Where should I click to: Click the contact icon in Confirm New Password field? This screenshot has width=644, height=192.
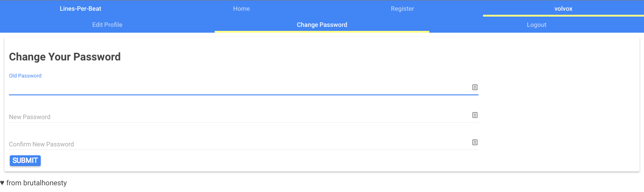point(475,142)
